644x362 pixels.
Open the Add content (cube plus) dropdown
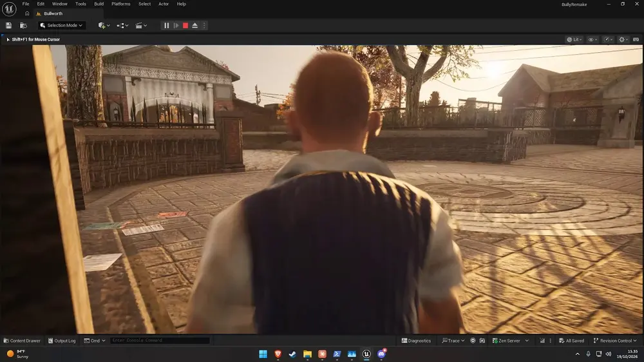[104, 26]
